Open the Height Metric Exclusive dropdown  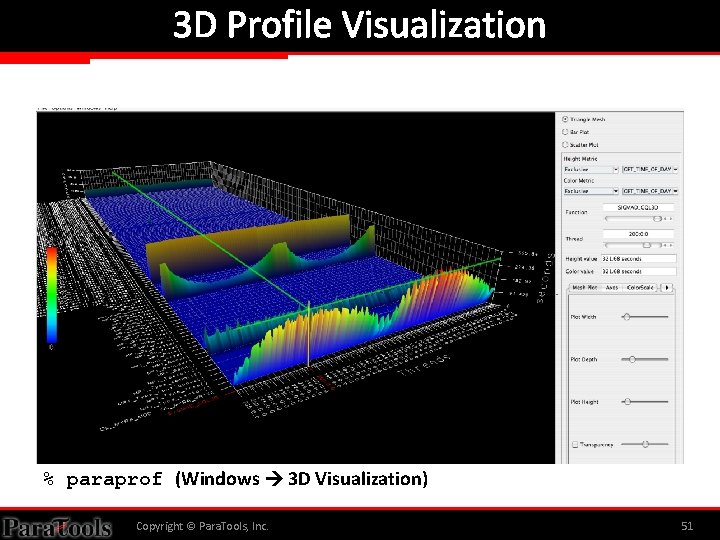click(591, 169)
